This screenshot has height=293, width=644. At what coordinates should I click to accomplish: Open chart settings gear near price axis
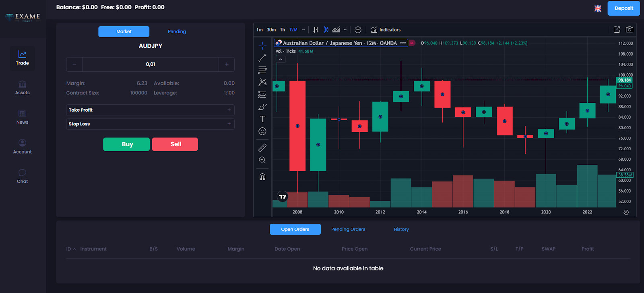pos(626,212)
